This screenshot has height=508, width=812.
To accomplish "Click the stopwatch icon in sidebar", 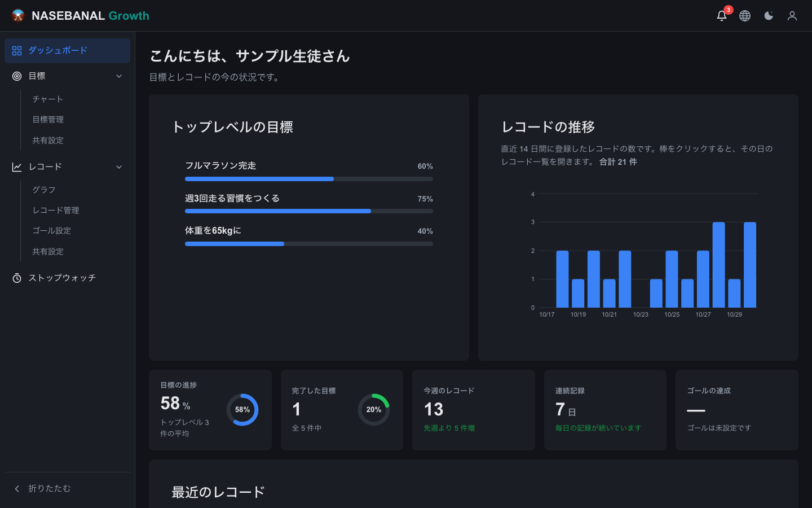I will point(17,278).
